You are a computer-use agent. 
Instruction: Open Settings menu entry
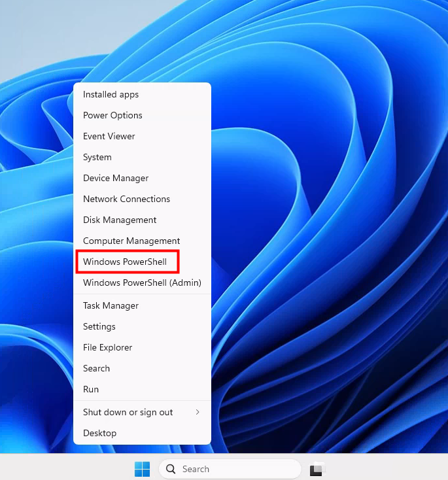tap(99, 326)
